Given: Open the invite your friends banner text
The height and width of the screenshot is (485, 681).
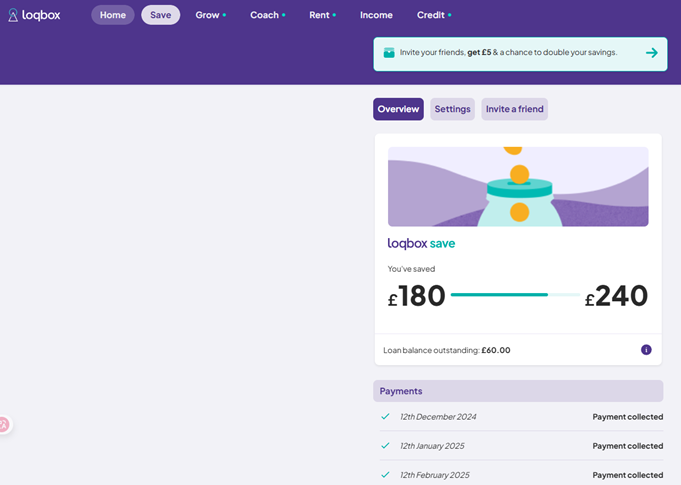Looking at the screenshot, I should coord(508,53).
